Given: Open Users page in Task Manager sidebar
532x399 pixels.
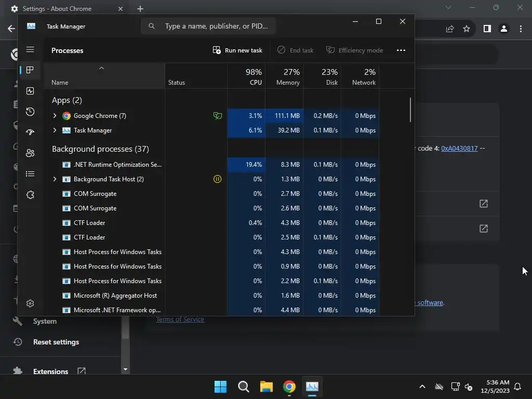Looking at the screenshot, I should click(30, 153).
